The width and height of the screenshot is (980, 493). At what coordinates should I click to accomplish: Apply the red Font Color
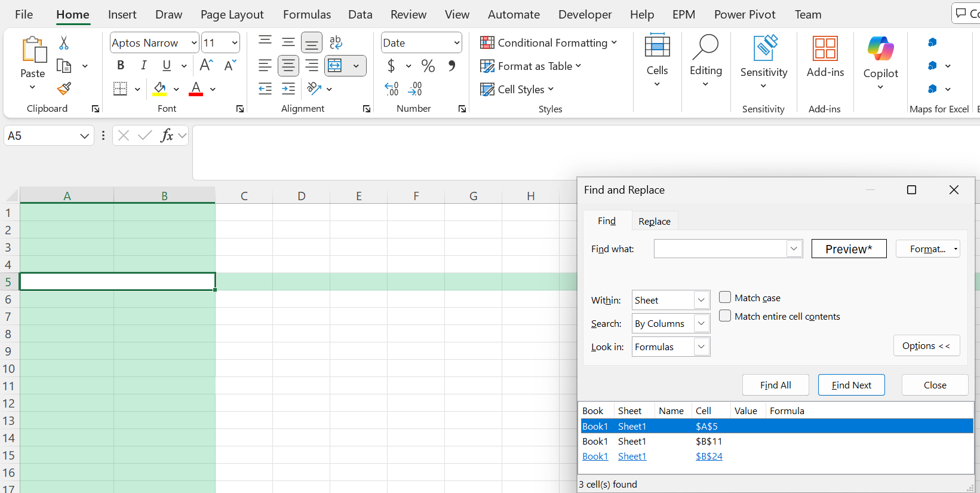[196, 89]
